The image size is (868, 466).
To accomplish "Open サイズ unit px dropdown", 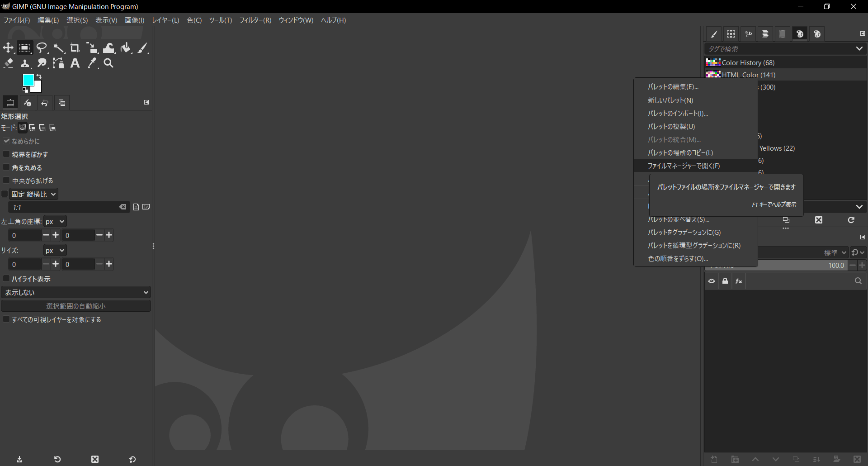I will (55, 250).
